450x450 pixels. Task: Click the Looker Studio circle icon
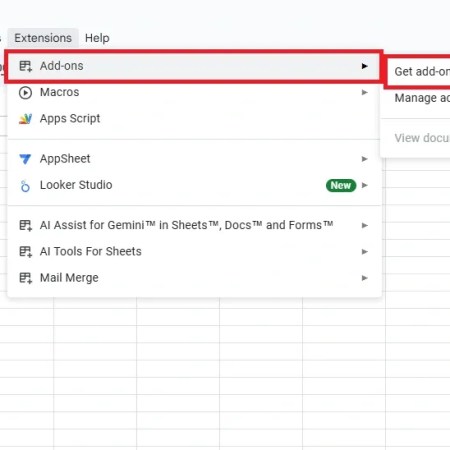click(x=25, y=186)
